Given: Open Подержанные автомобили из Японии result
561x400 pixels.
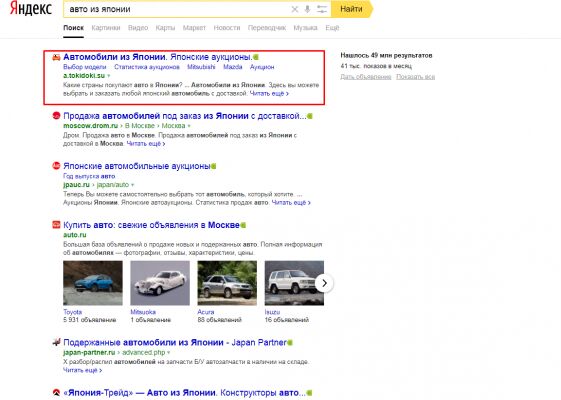Looking at the screenshot, I should tap(175, 342).
